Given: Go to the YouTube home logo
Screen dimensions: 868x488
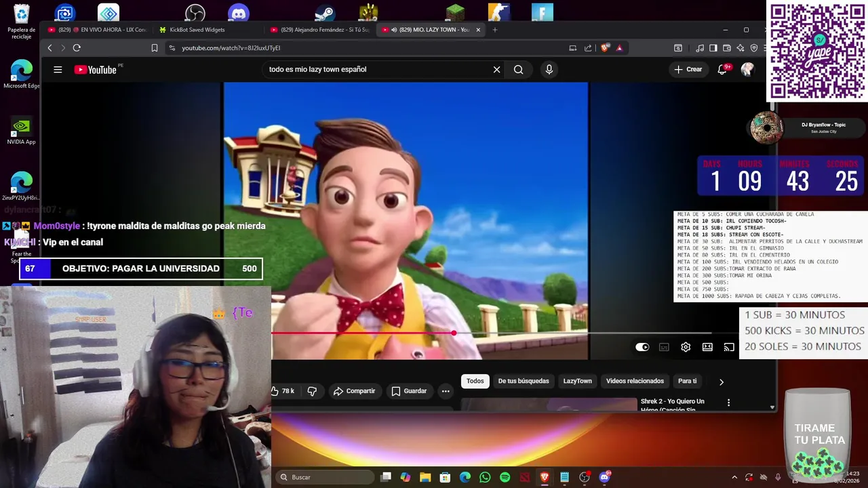Looking at the screenshot, I should [95, 69].
